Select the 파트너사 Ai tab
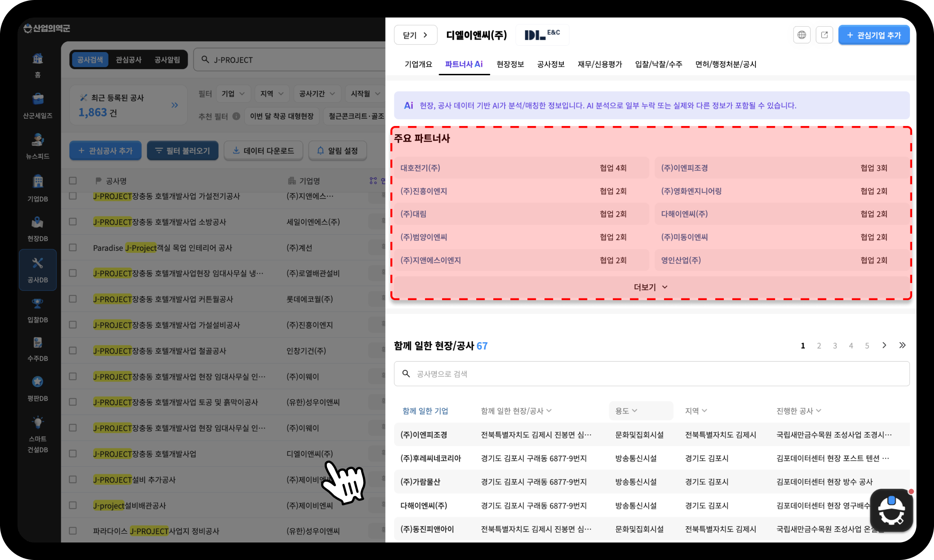934x560 pixels. pyautogui.click(x=464, y=64)
